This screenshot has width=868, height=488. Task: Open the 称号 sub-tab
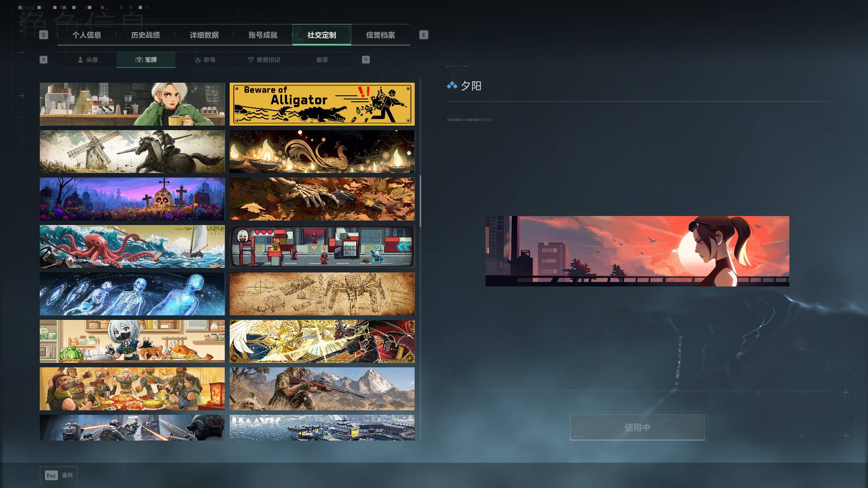[x=205, y=60]
